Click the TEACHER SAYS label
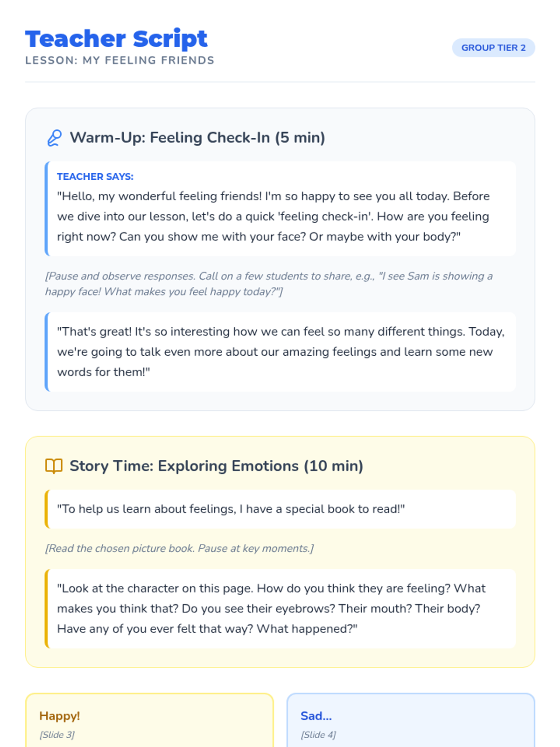Image resolution: width=560 pixels, height=747 pixels. 95,176
